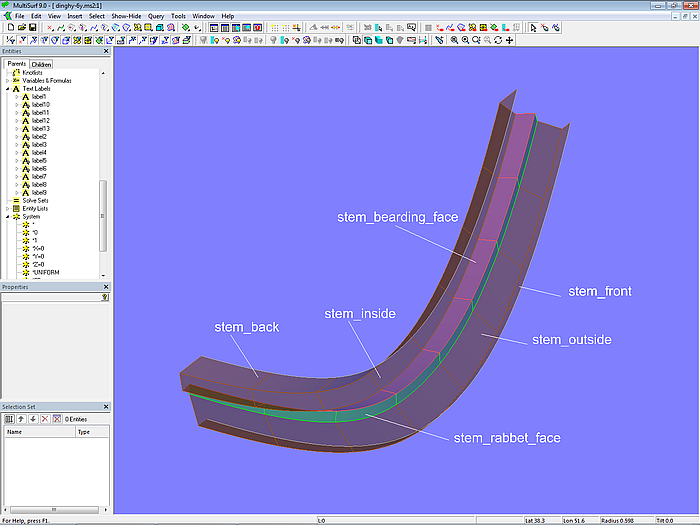This screenshot has width=700, height=525.
Task: Click the Rotate view icon
Action: (498, 40)
